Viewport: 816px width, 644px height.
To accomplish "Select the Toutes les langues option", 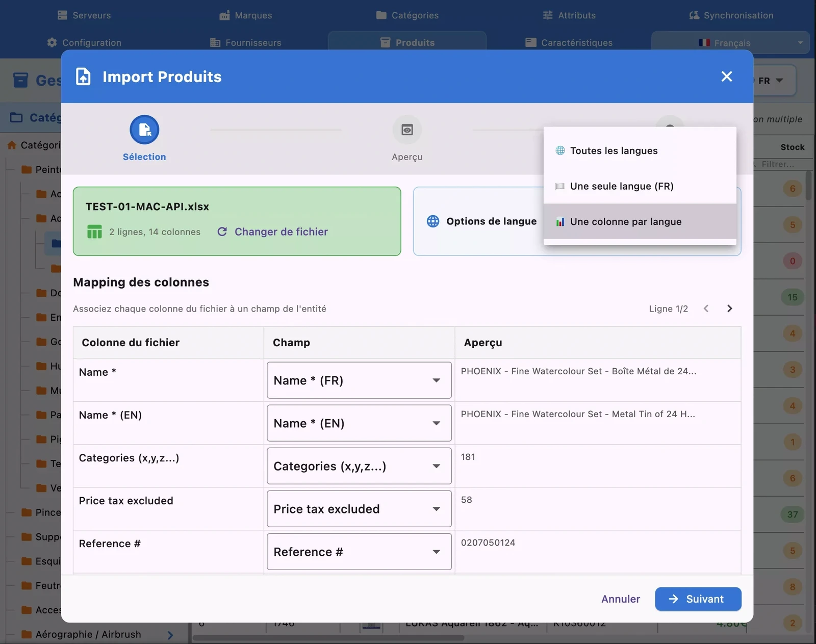I will 614,150.
